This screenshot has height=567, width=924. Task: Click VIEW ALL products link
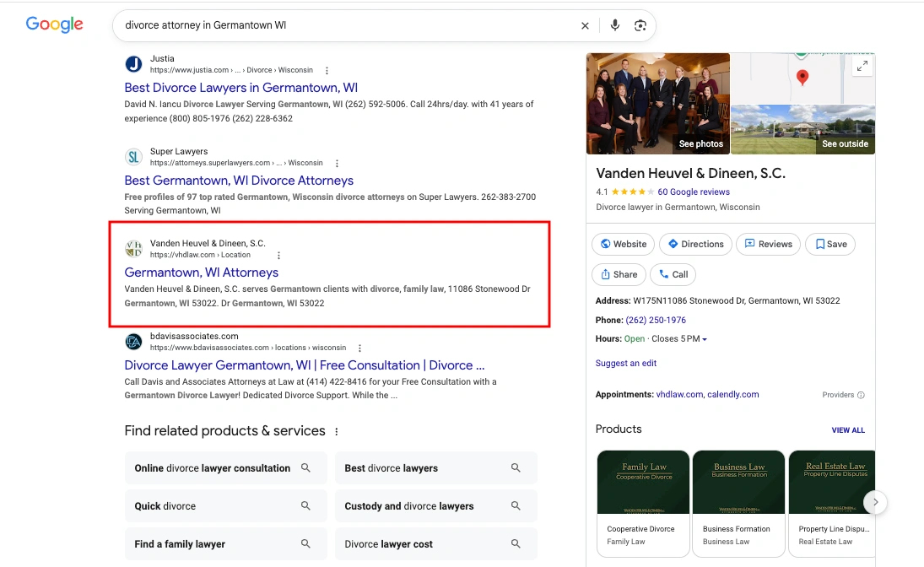tap(848, 430)
